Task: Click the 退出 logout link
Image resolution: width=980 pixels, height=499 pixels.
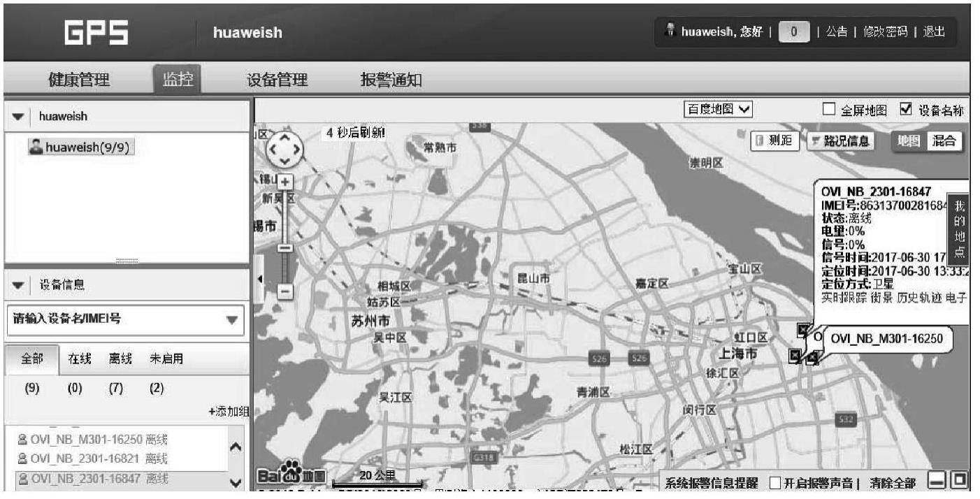Action: coord(934,31)
